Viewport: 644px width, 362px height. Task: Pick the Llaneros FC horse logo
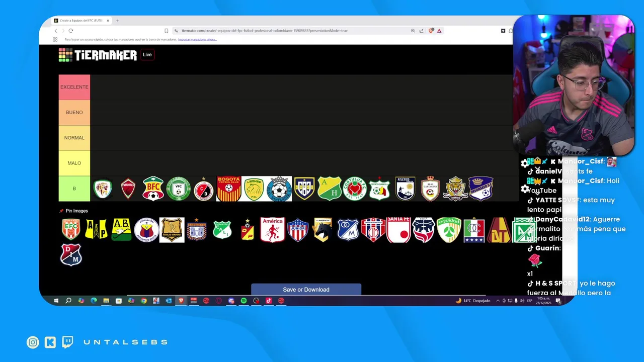coord(323,230)
